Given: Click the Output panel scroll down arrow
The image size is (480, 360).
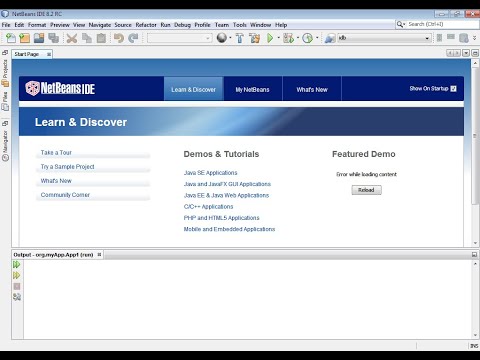Looking at the screenshot, I should [475, 335].
